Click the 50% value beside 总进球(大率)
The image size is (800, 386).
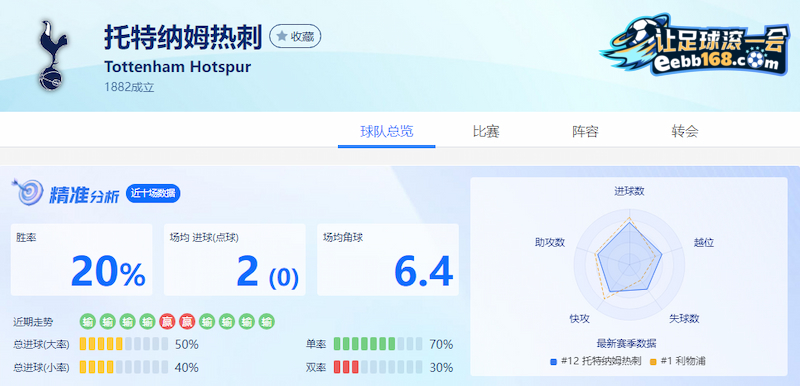pyautogui.click(x=187, y=345)
